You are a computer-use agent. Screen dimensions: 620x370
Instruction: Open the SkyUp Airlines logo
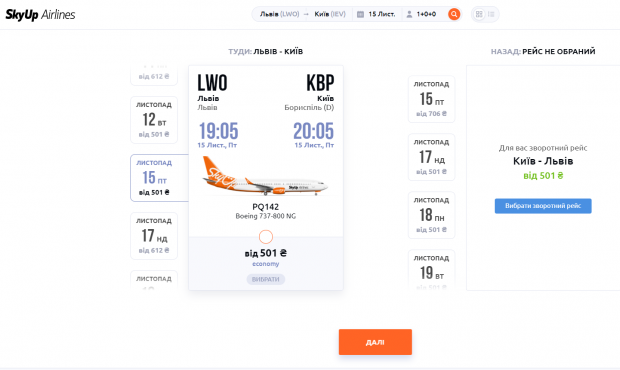coord(40,15)
